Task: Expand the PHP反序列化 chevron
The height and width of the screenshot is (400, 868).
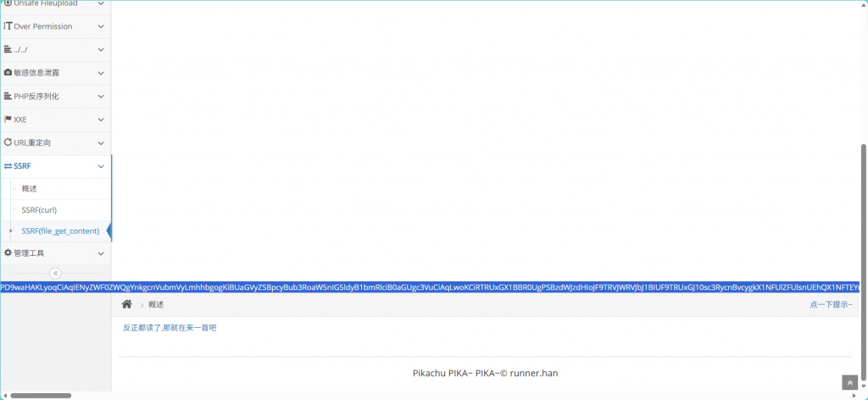Action: coord(101,97)
